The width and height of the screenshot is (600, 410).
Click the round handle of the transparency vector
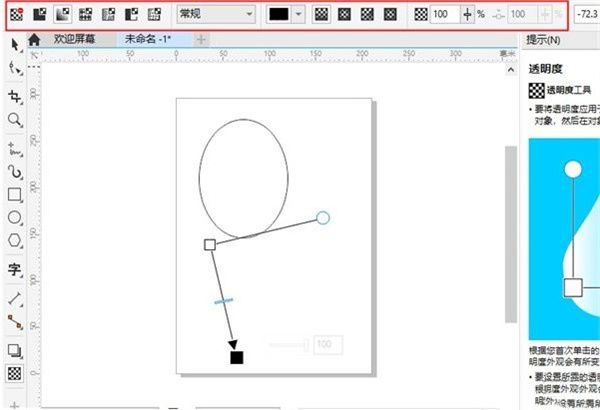pos(323,218)
